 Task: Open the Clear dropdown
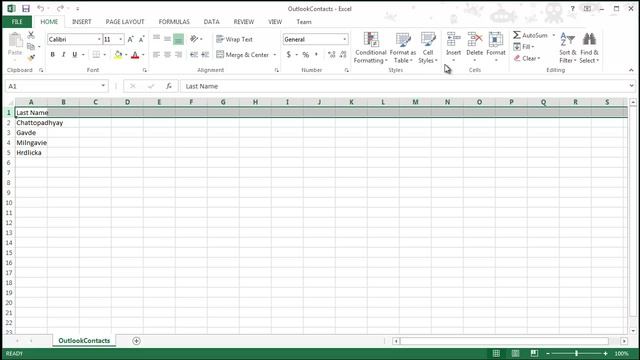click(x=527, y=58)
